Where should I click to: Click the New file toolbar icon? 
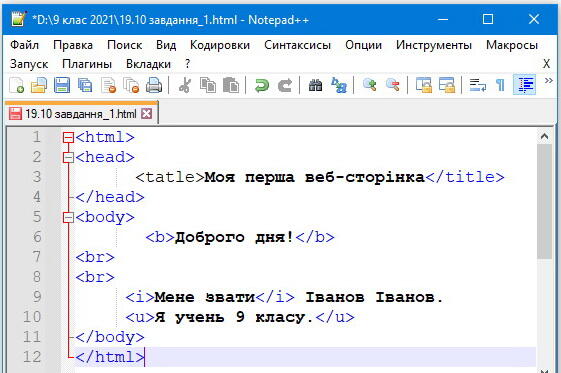pos(16,85)
